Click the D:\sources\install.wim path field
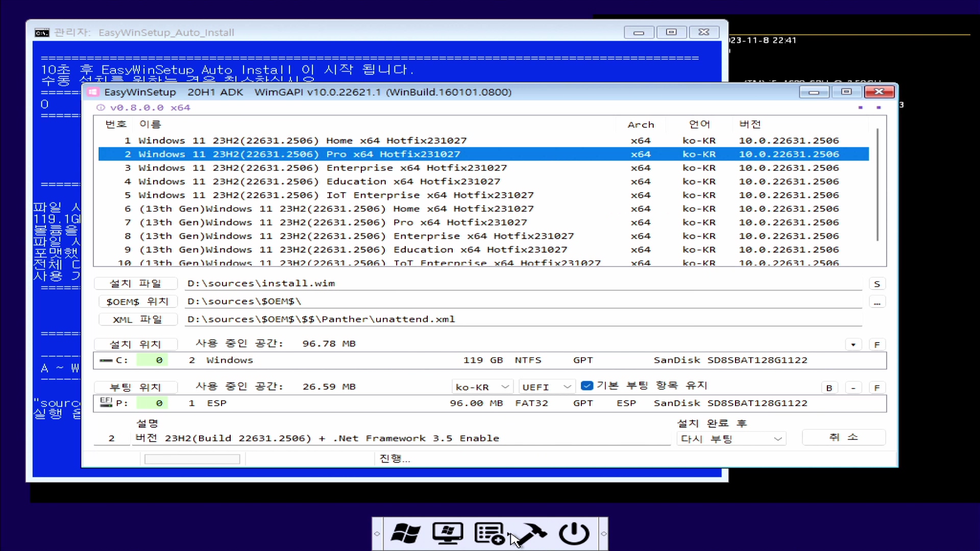980x551 pixels. pyautogui.click(x=523, y=284)
